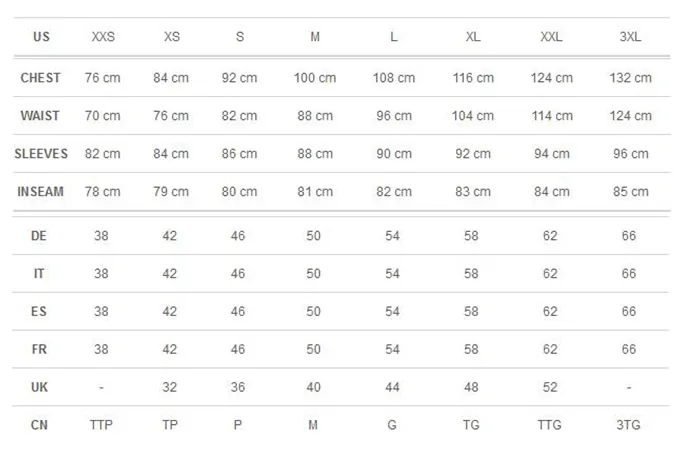This screenshot has width=690, height=453.
Task: Select the 85 cm inseam cell
Action: coord(631,192)
